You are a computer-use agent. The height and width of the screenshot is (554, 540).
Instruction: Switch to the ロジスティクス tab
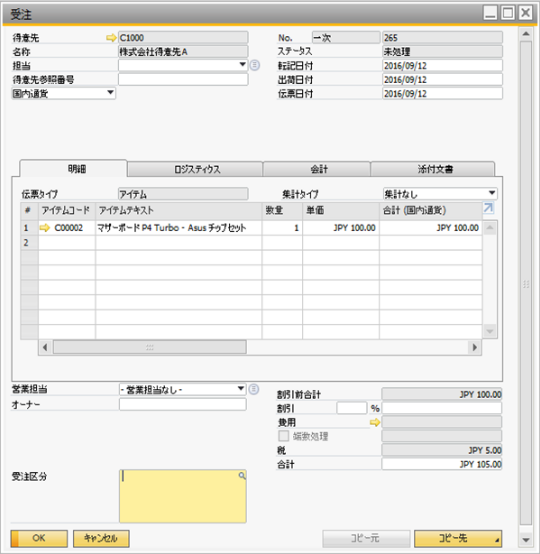coord(195,169)
